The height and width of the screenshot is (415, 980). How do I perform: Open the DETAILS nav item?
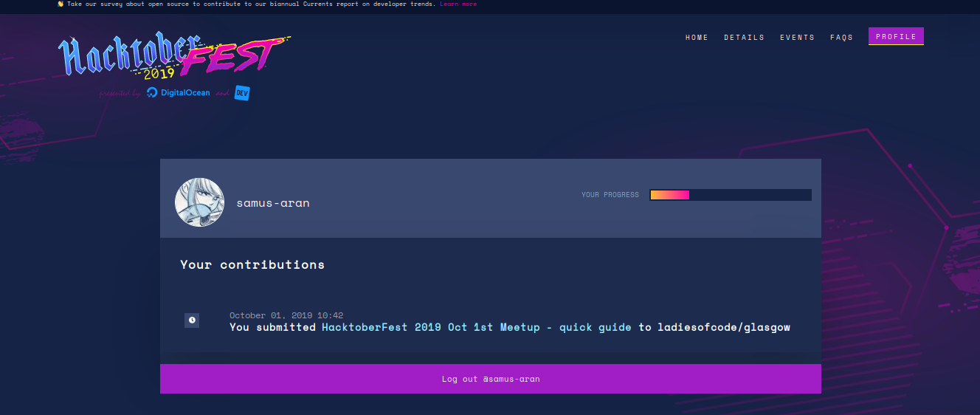tap(744, 38)
